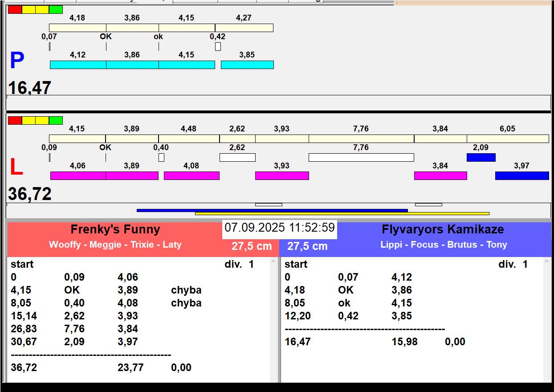Select the cyan 3,85 run segment
Image resolution: width=554 pixels, height=392 pixels.
pos(247,65)
